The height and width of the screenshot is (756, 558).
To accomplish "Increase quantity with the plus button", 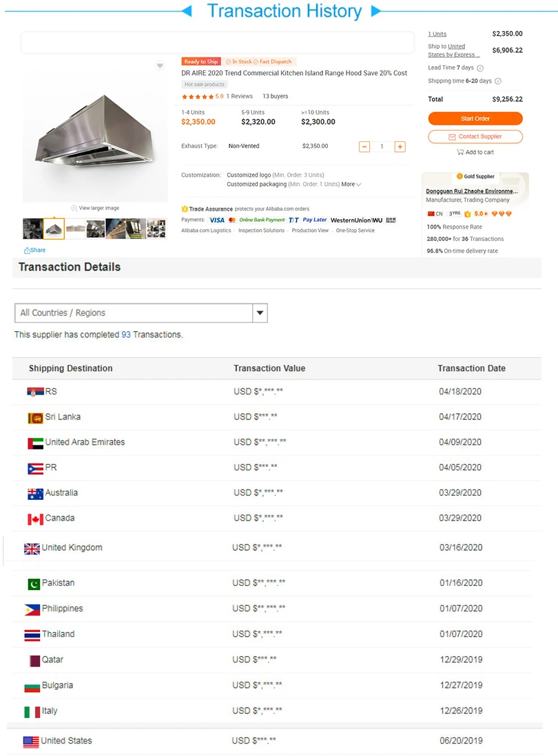I will click(400, 147).
